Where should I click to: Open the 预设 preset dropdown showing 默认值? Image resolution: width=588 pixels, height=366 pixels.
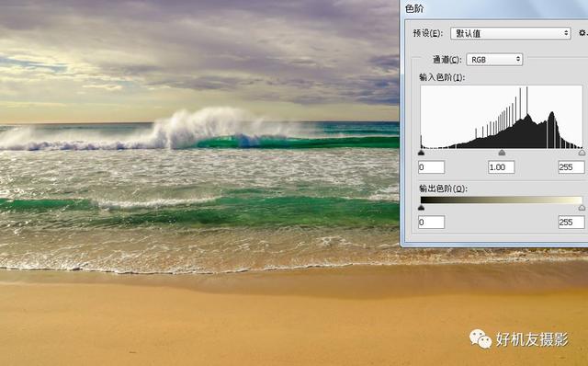(x=511, y=33)
